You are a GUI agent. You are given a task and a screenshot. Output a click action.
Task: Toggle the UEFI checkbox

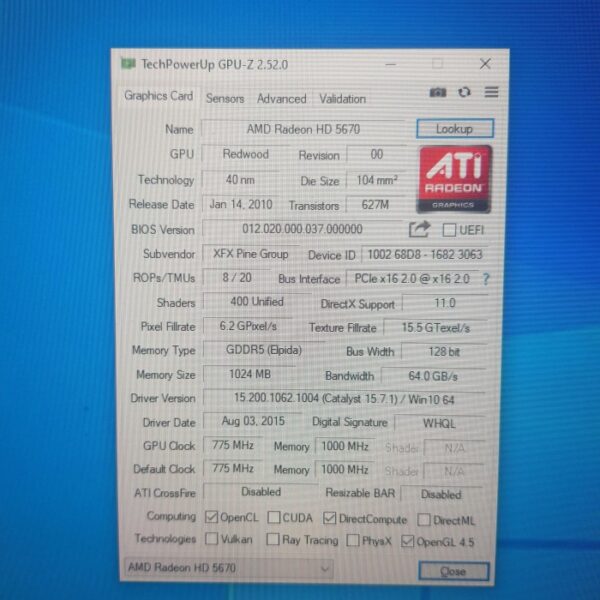(x=449, y=230)
